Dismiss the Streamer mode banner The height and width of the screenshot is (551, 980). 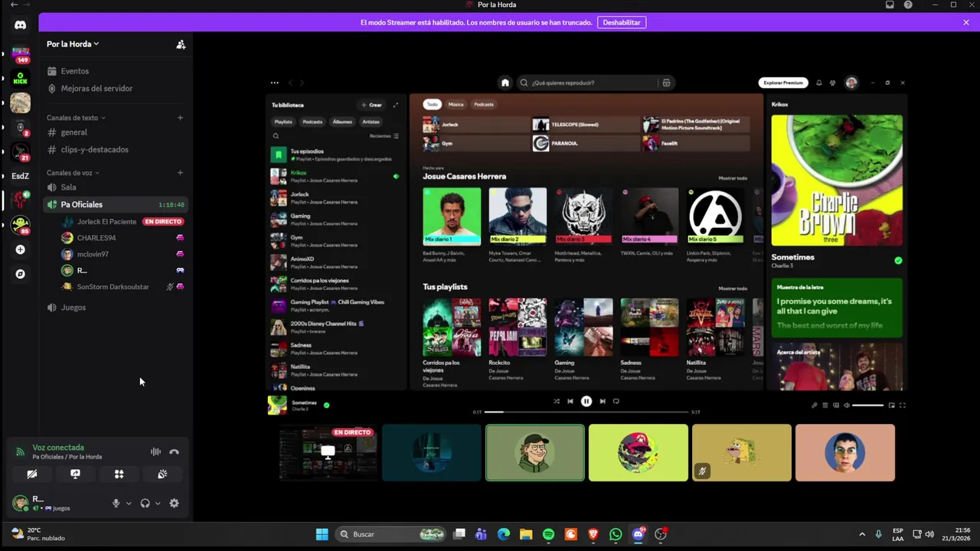966,22
